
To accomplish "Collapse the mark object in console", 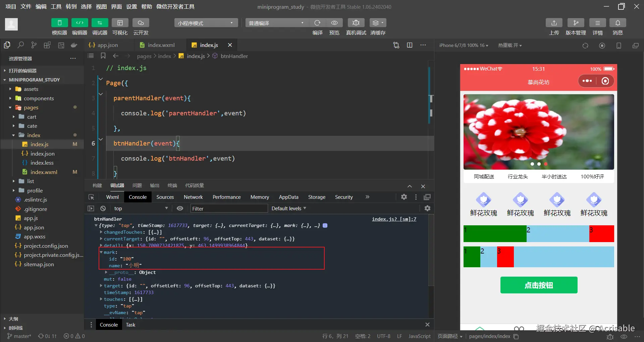I will (101, 252).
